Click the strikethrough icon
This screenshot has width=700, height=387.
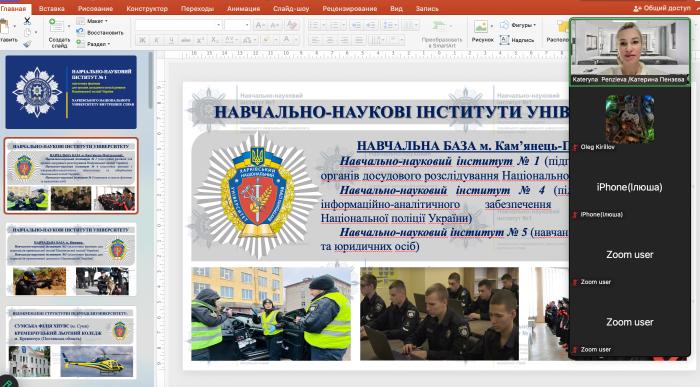pyautogui.click(x=186, y=40)
